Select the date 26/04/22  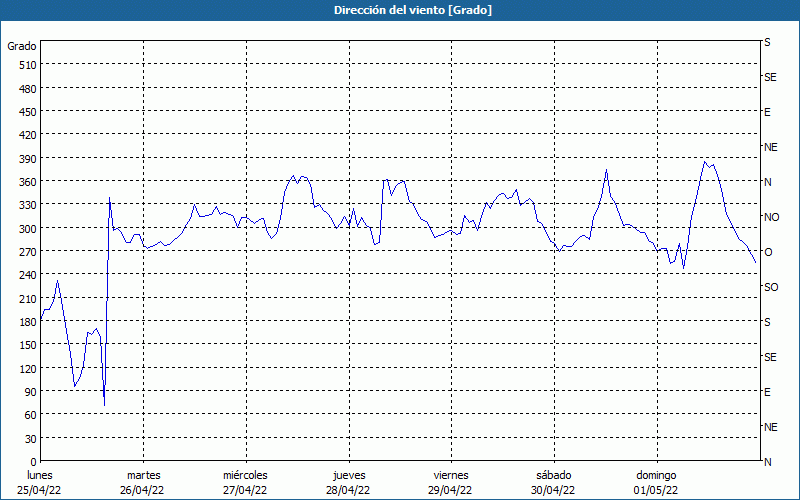(x=142, y=490)
